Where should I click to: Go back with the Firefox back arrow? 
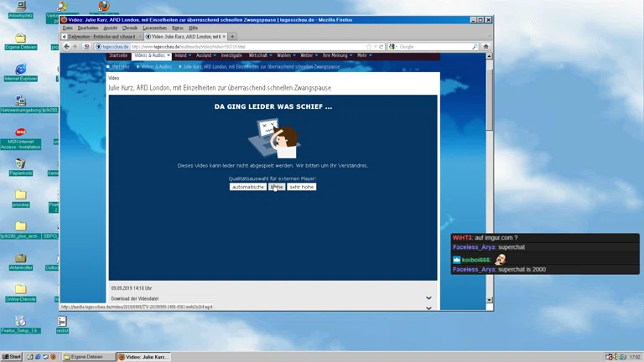(66, 47)
